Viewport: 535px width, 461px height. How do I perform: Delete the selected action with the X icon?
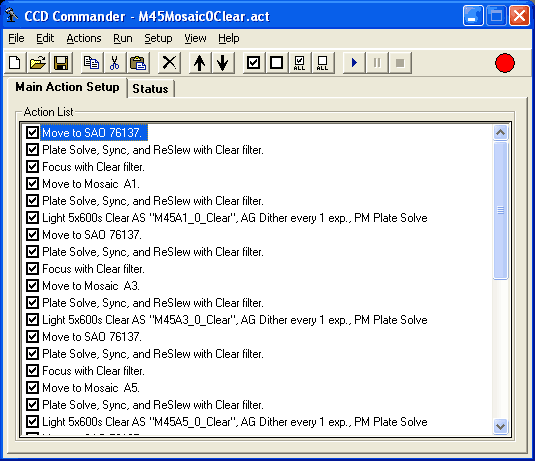pyautogui.click(x=169, y=63)
